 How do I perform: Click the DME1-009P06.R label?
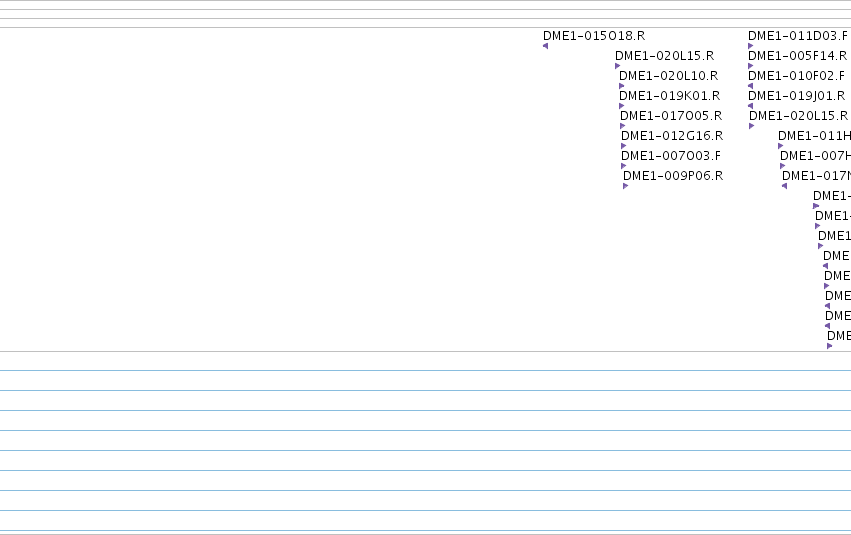click(673, 176)
